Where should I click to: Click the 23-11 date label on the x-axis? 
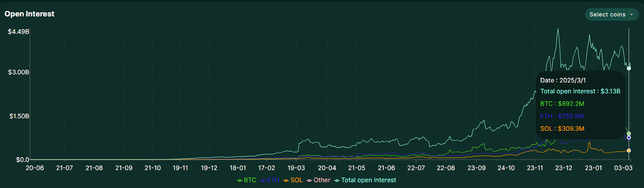click(x=535, y=168)
